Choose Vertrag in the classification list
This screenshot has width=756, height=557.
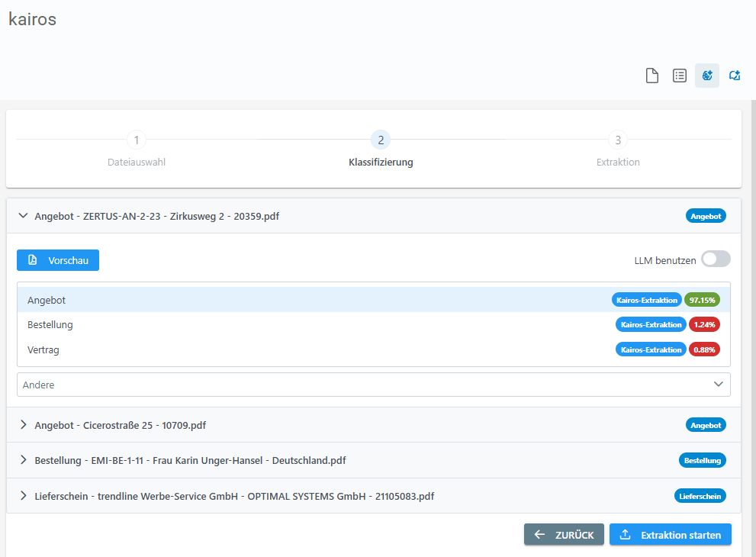pyautogui.click(x=43, y=349)
